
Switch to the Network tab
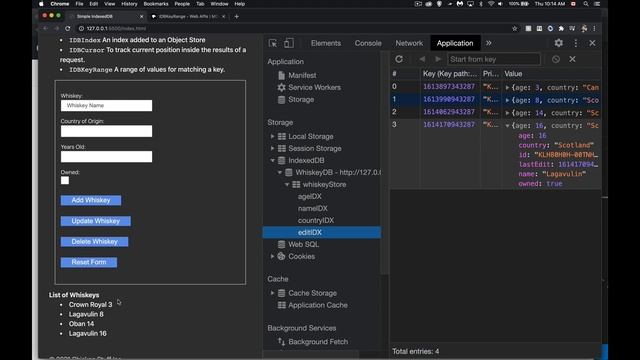[409, 43]
